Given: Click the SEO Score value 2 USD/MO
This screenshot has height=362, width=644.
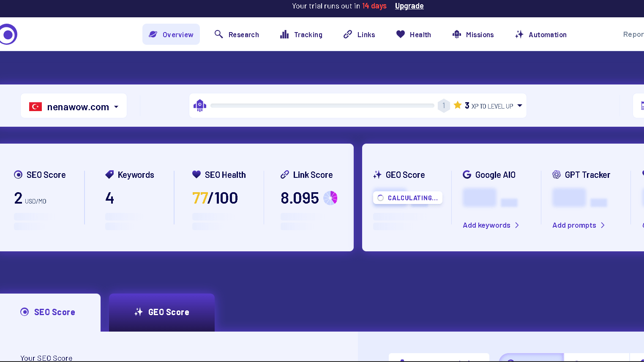Looking at the screenshot, I should [30, 198].
